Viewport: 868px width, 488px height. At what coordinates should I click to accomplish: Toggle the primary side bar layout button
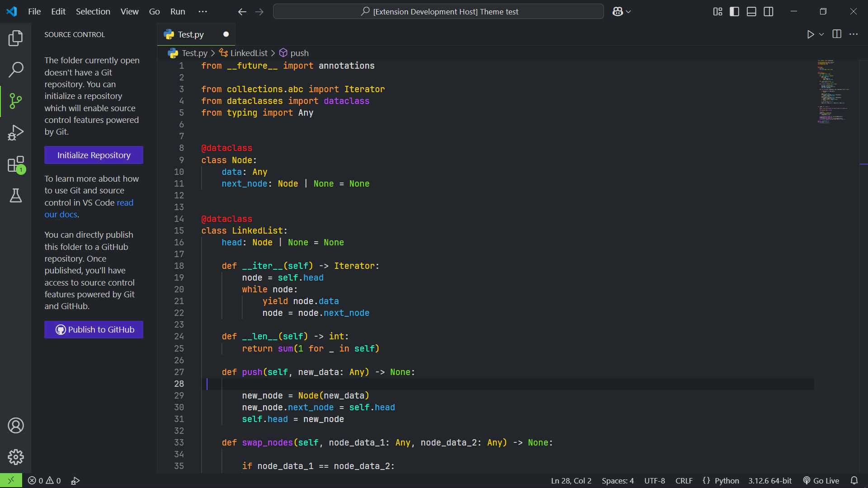735,12
